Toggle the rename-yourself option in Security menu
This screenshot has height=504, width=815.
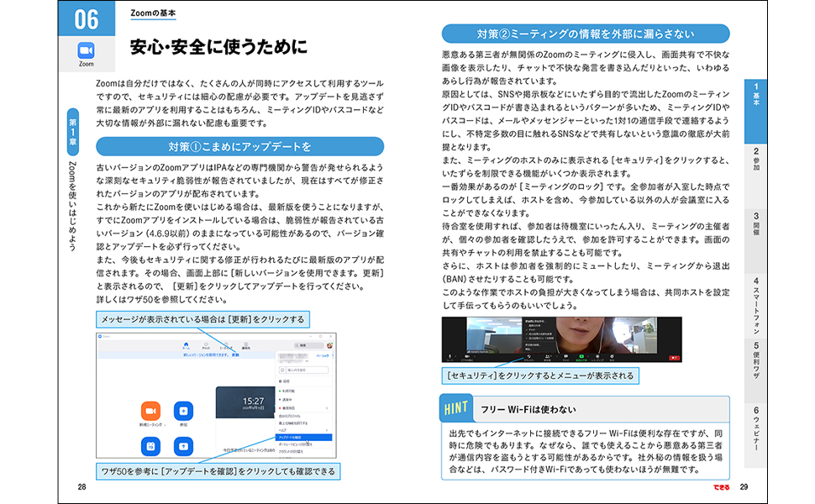[x=539, y=333]
